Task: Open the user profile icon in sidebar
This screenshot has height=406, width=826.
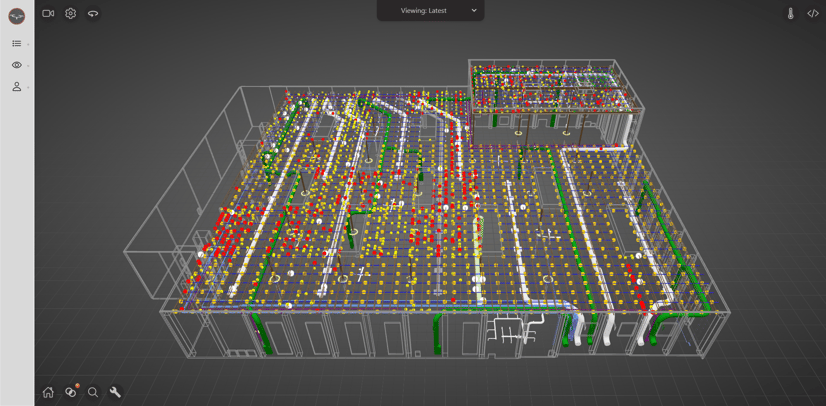Action: point(16,87)
